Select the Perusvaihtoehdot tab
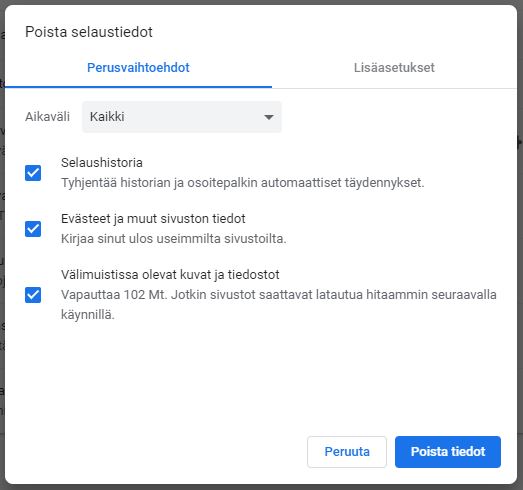 (138, 68)
